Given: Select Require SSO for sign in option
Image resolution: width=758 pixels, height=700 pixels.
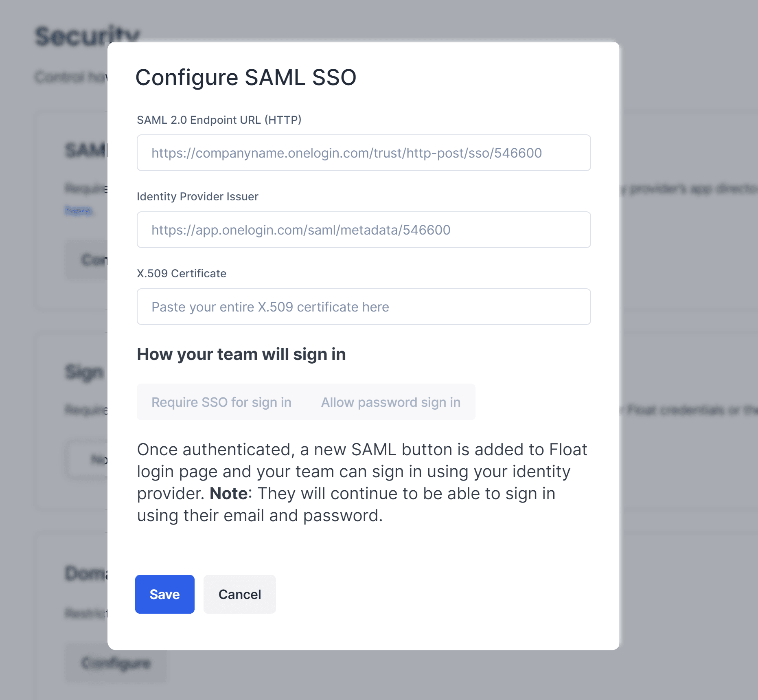Looking at the screenshot, I should [x=221, y=402].
